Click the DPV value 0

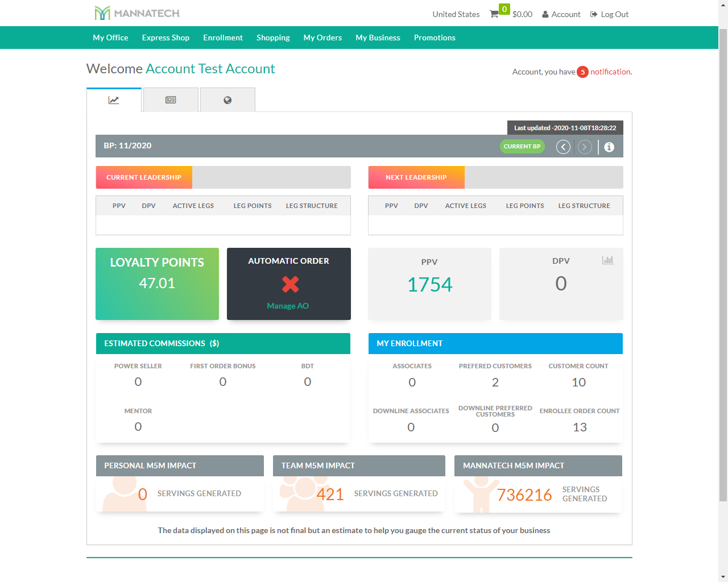tap(561, 284)
